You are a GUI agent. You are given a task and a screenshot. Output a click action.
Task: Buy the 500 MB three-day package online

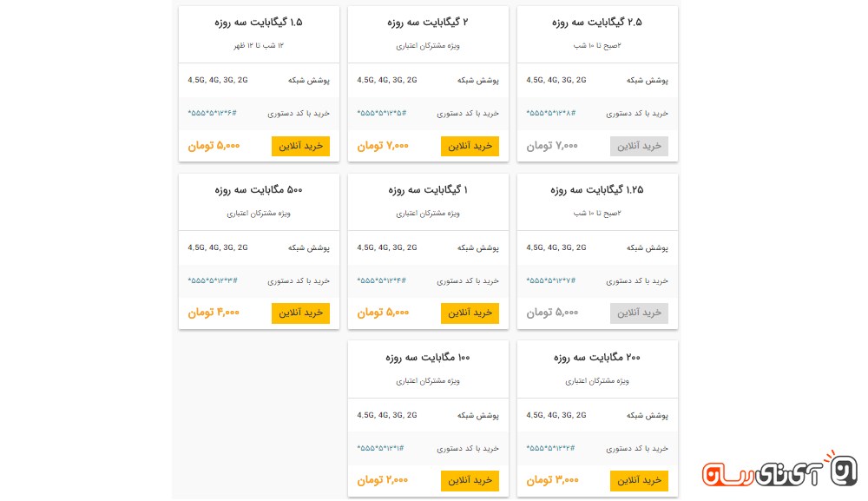pyautogui.click(x=300, y=313)
